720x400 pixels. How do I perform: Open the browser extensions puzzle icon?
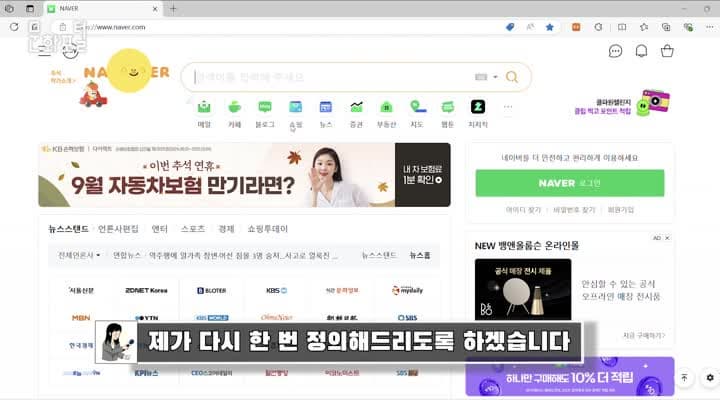[x=598, y=27]
